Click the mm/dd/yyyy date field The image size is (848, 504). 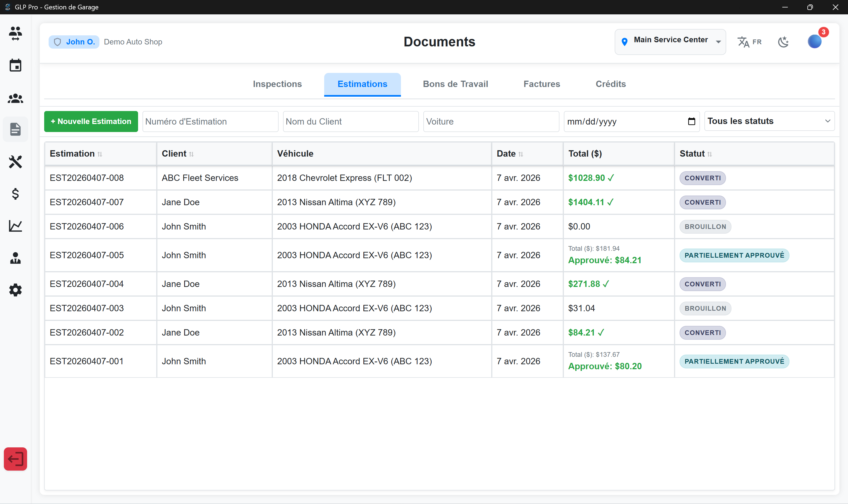(632, 121)
